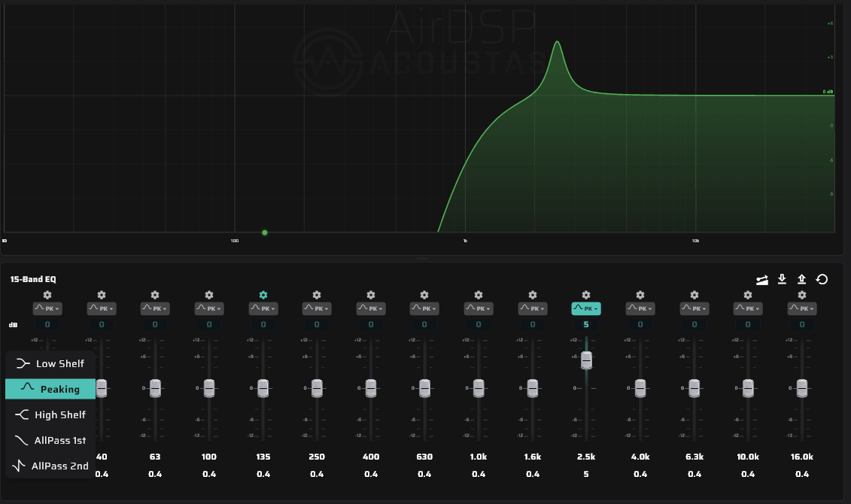Reset the EQ with the circular arrow icon
Screen dimensions: 851x504
pos(822,279)
